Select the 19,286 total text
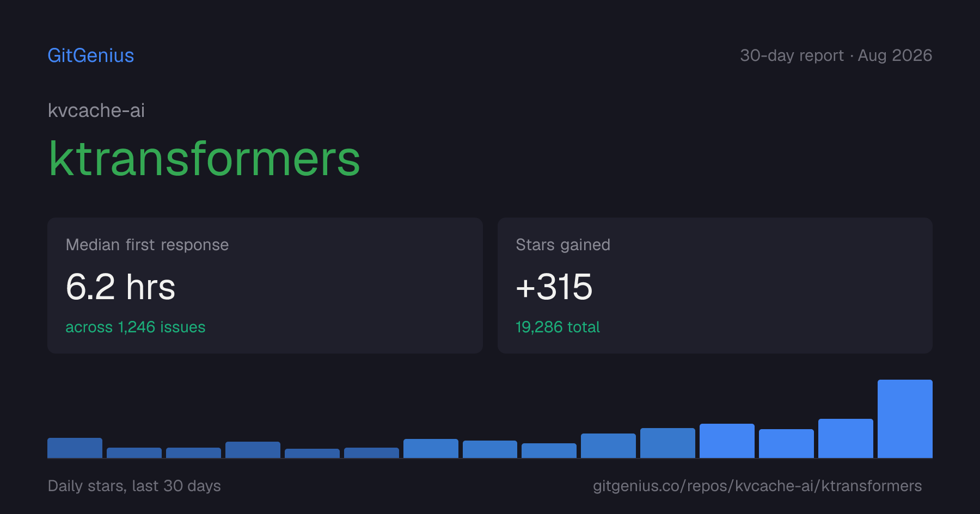Screen dimensions: 980x514 click(x=558, y=327)
